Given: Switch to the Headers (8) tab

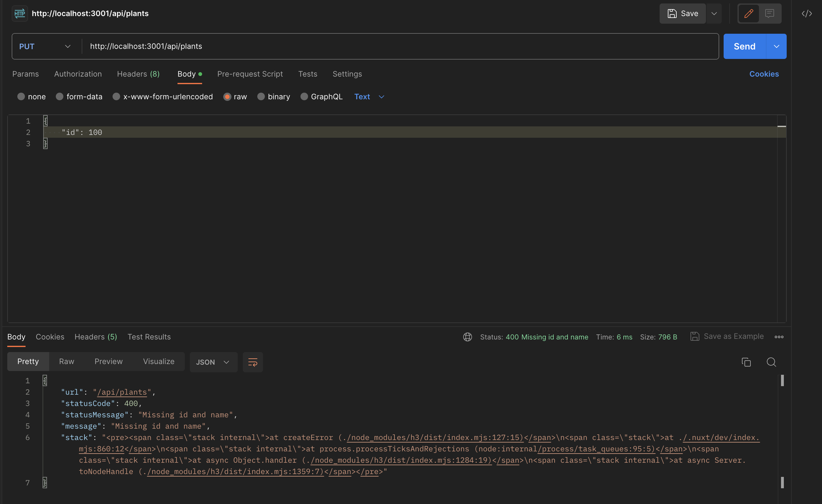Looking at the screenshot, I should (138, 74).
